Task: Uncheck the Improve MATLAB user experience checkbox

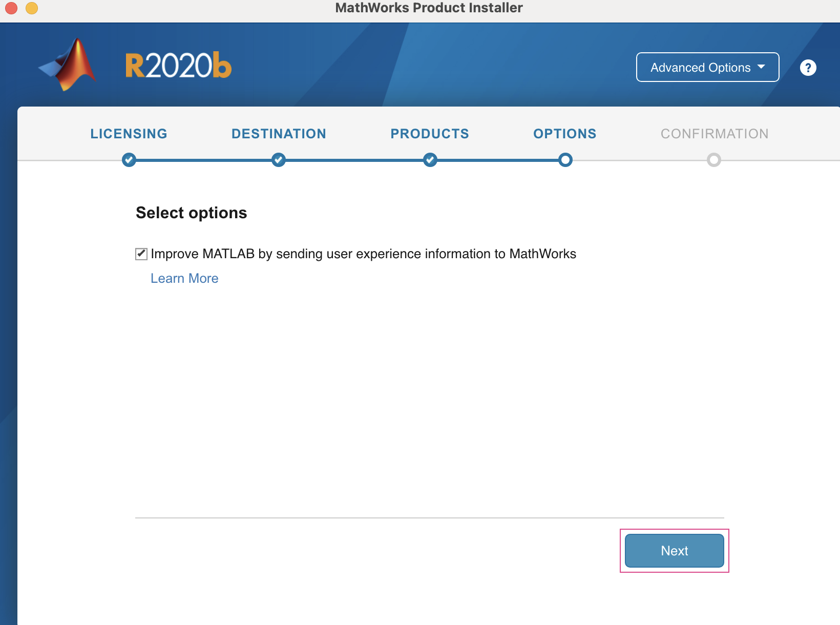Action: tap(141, 254)
